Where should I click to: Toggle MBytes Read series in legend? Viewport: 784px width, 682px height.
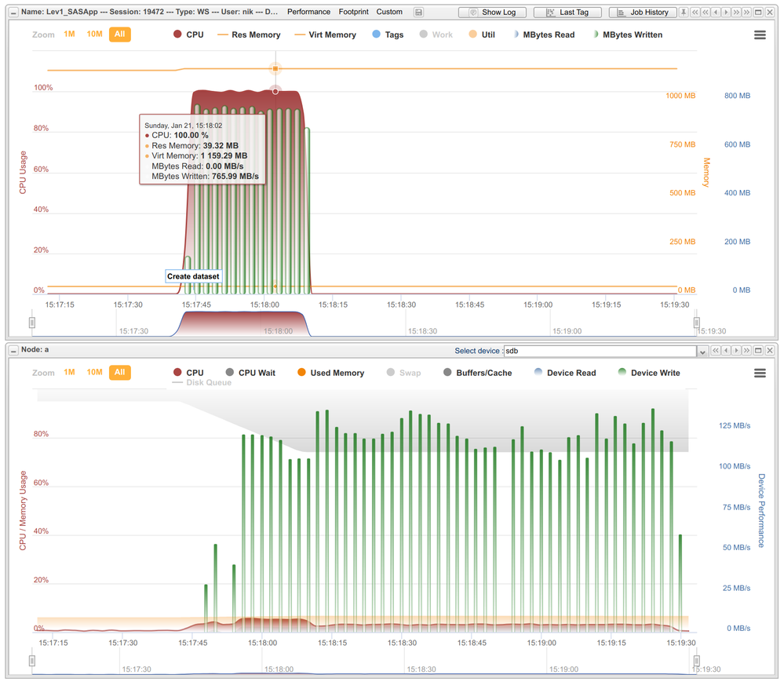point(544,35)
